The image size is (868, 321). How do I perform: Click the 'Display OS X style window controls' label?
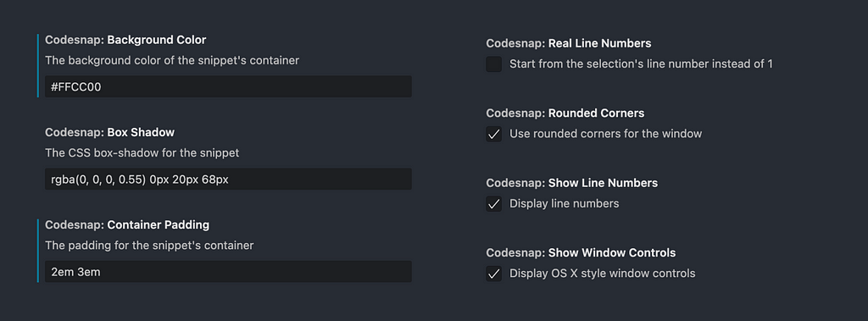pos(603,274)
